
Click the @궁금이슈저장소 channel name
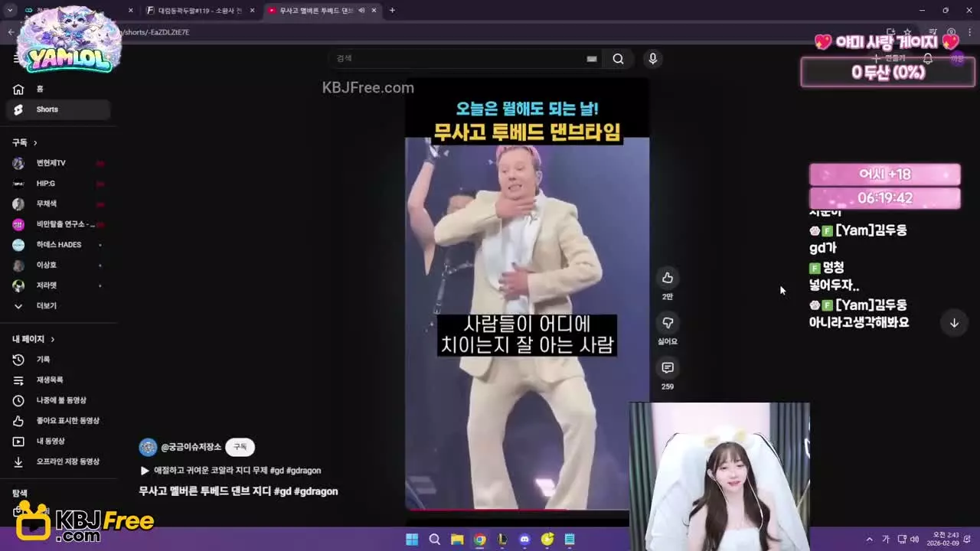[191, 447]
